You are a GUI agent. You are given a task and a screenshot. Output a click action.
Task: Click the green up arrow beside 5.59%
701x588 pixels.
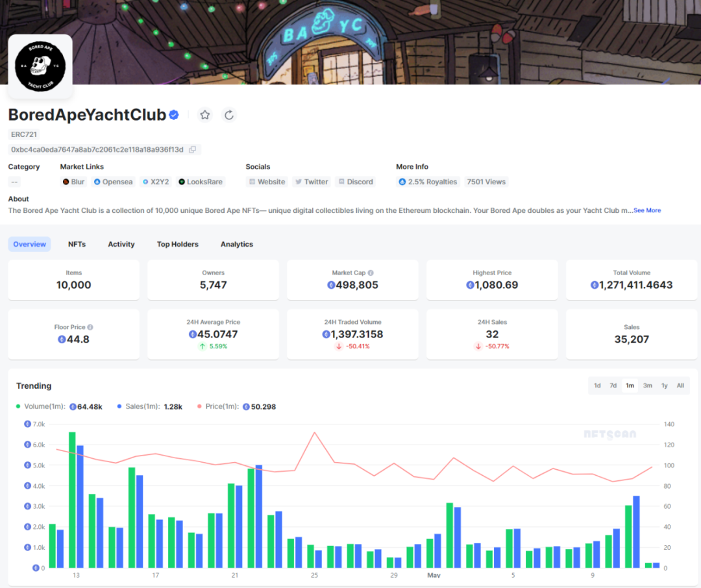(x=203, y=346)
